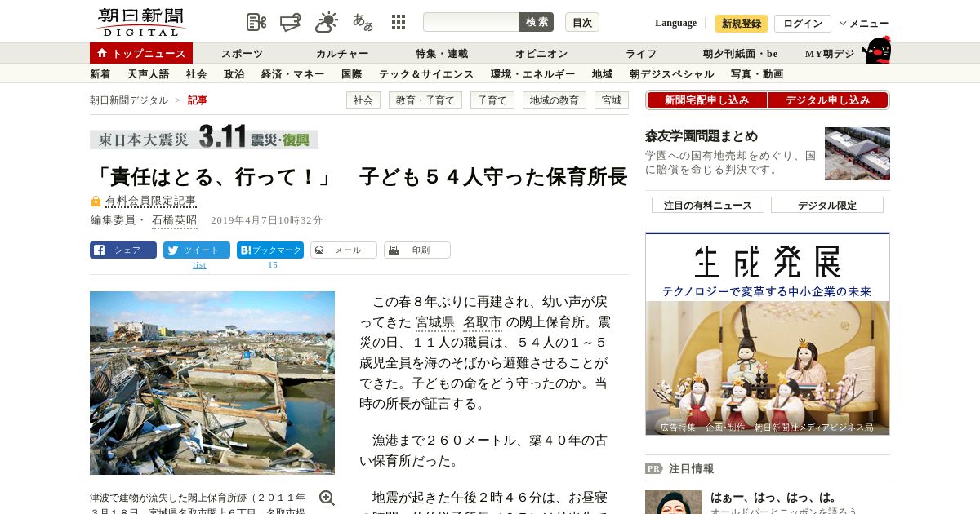Screen dimensions: 980x514
Task: Click the black mascot character icon
Action: [876, 50]
